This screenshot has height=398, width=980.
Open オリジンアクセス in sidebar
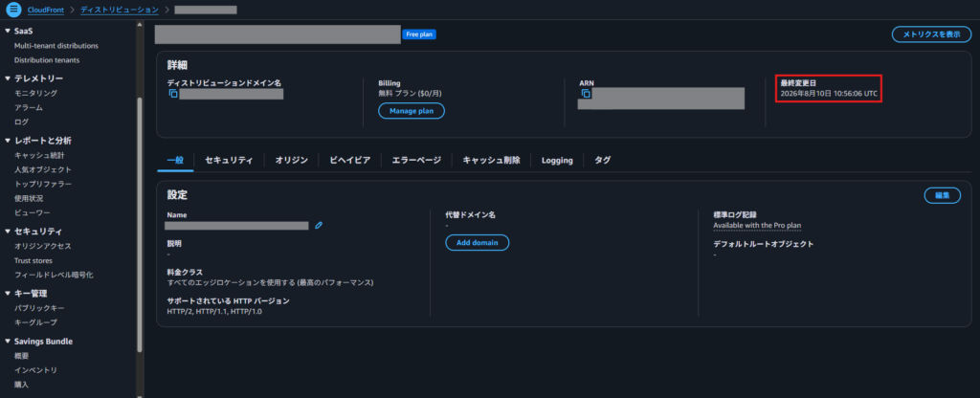(42, 246)
